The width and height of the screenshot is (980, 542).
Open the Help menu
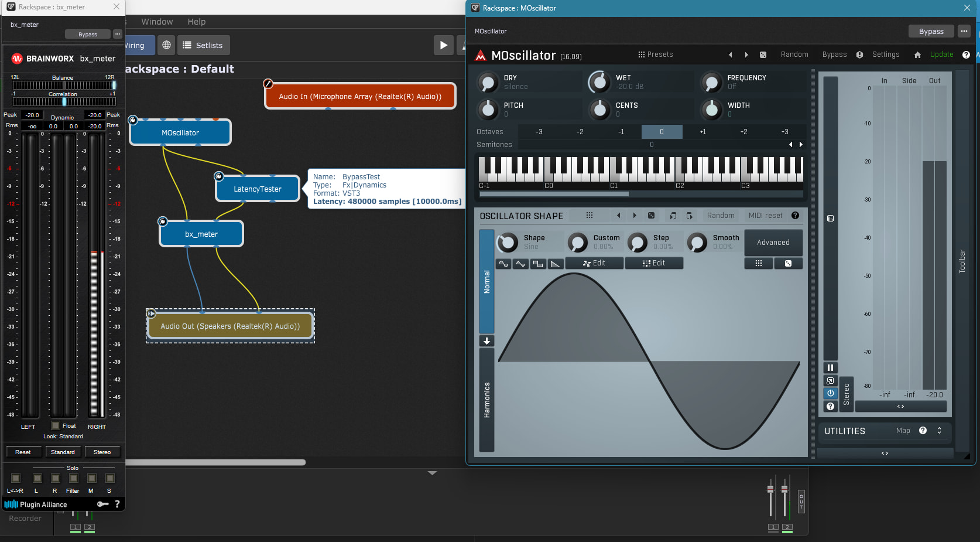[196, 22]
